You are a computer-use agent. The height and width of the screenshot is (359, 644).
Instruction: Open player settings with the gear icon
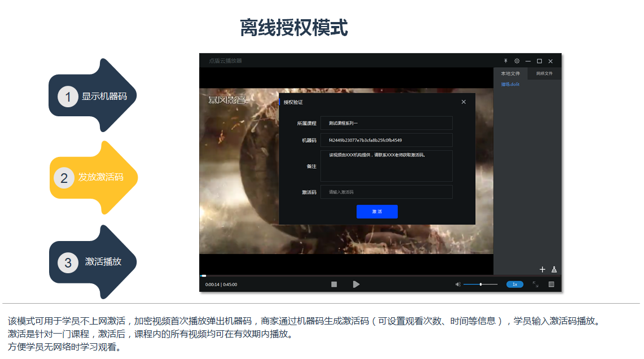[x=517, y=61]
